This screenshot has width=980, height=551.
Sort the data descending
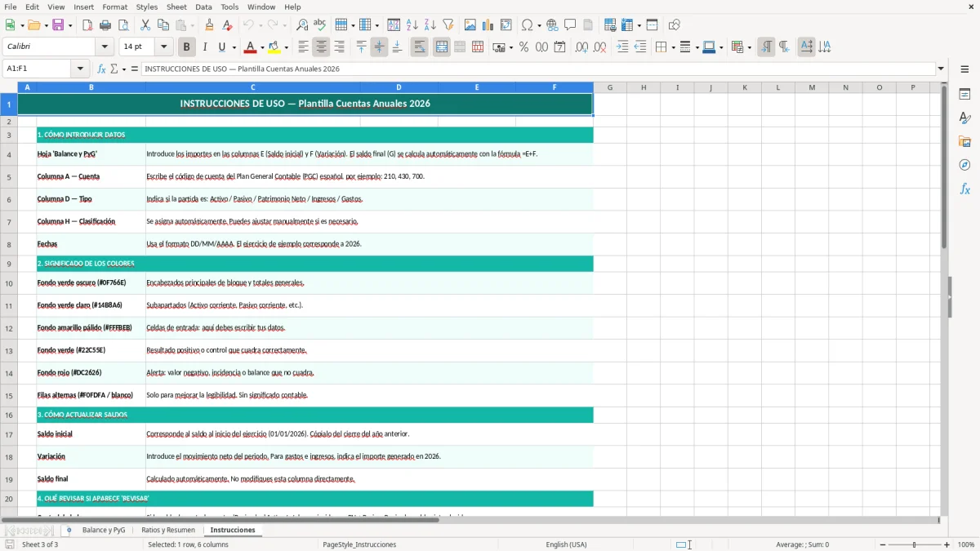tap(430, 25)
